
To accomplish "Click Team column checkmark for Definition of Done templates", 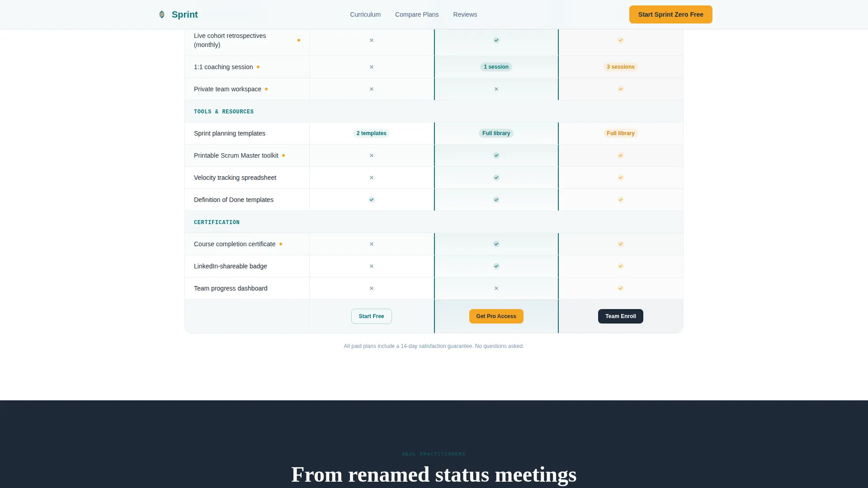I will click(x=621, y=200).
